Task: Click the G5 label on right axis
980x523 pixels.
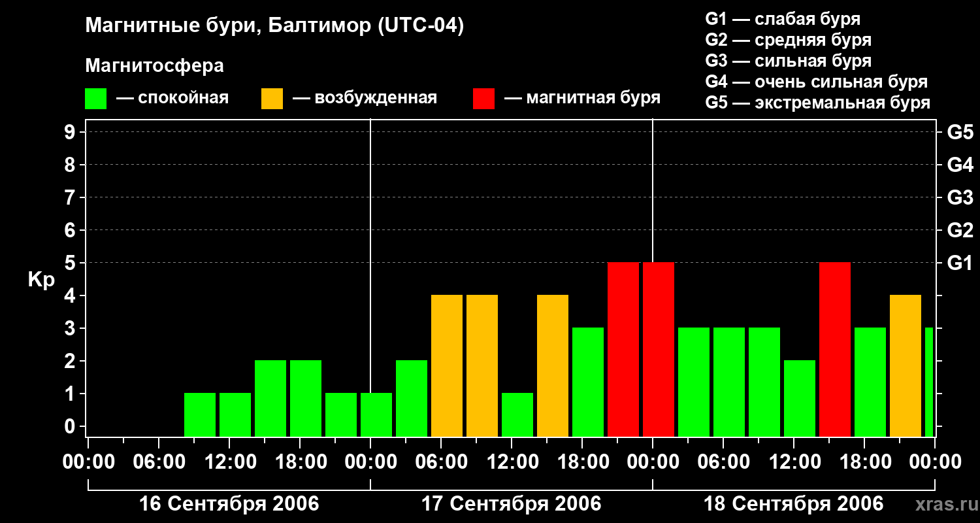Action: (x=960, y=132)
